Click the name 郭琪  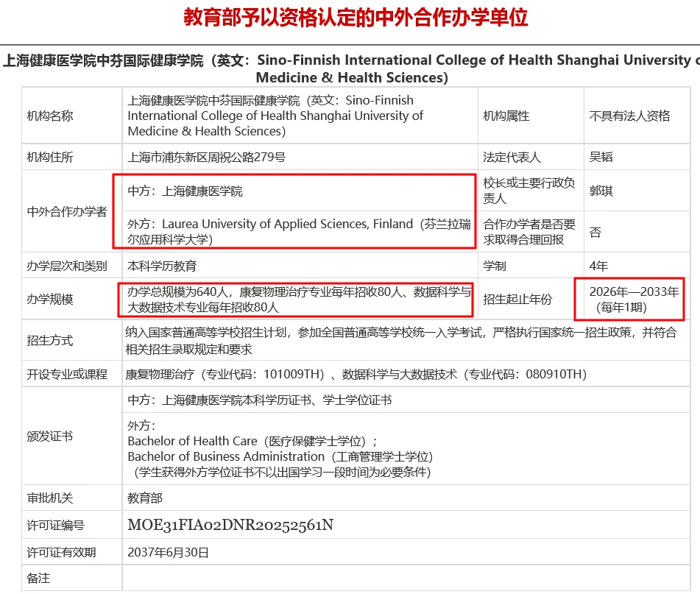pyautogui.click(x=601, y=191)
